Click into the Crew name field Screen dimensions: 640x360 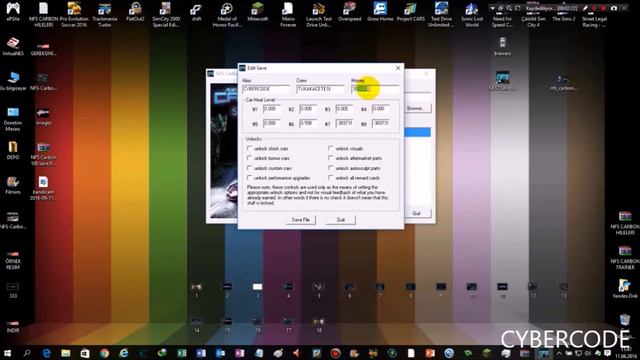pos(320,89)
